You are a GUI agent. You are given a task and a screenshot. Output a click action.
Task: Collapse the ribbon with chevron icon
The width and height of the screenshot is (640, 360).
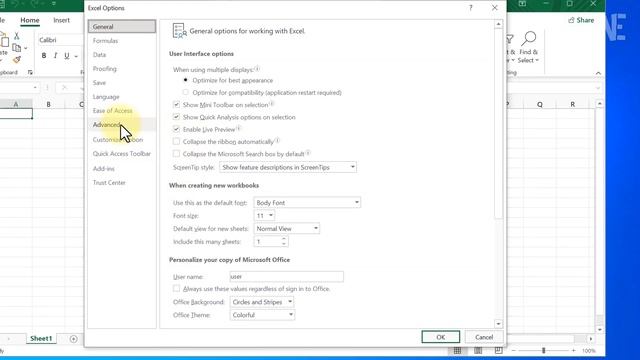[598, 73]
